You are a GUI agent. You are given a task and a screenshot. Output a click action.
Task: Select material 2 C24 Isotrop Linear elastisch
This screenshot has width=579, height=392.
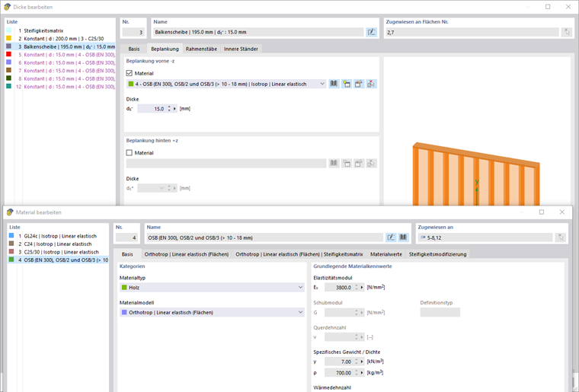pos(59,244)
